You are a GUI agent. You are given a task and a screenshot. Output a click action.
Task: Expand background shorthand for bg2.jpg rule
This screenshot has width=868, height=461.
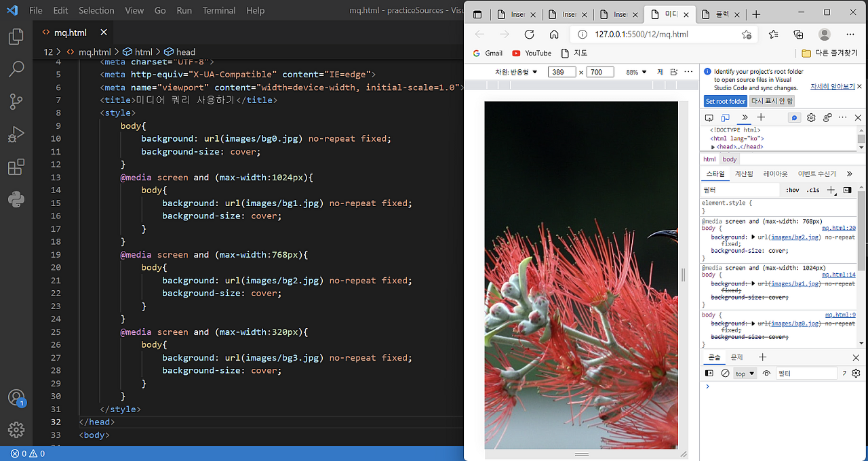tap(753, 237)
